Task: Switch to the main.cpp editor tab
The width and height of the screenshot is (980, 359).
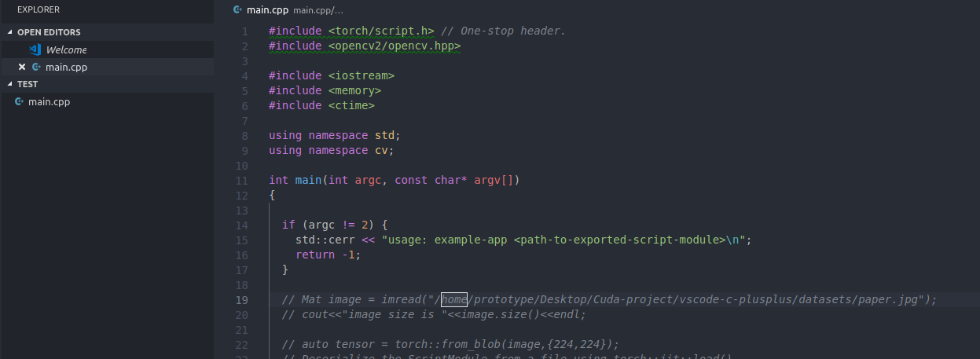Action: [266, 10]
